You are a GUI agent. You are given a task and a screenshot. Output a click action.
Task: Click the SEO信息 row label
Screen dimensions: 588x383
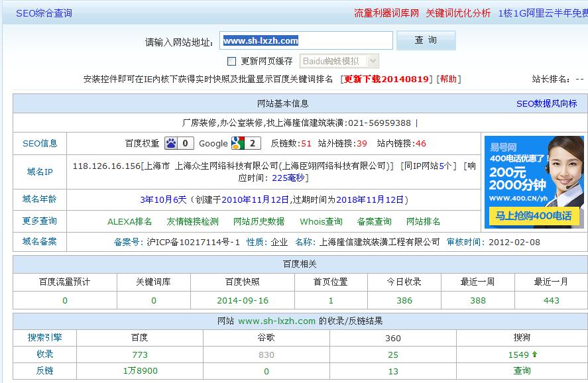coord(40,144)
